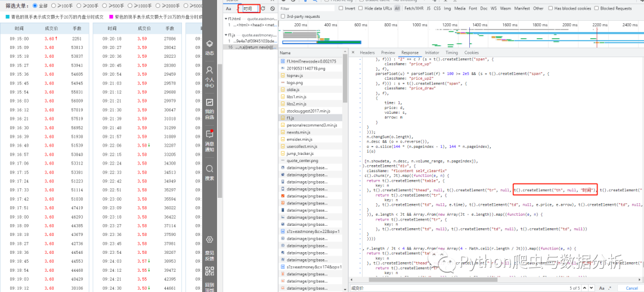Screen dimensions: 644x292
Task: Click the 搜索 sidebar icon
Action: [x=209, y=169]
